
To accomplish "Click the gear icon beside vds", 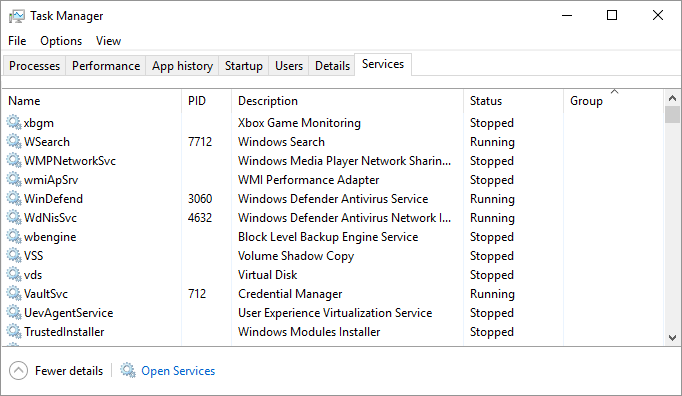I will [x=14, y=275].
